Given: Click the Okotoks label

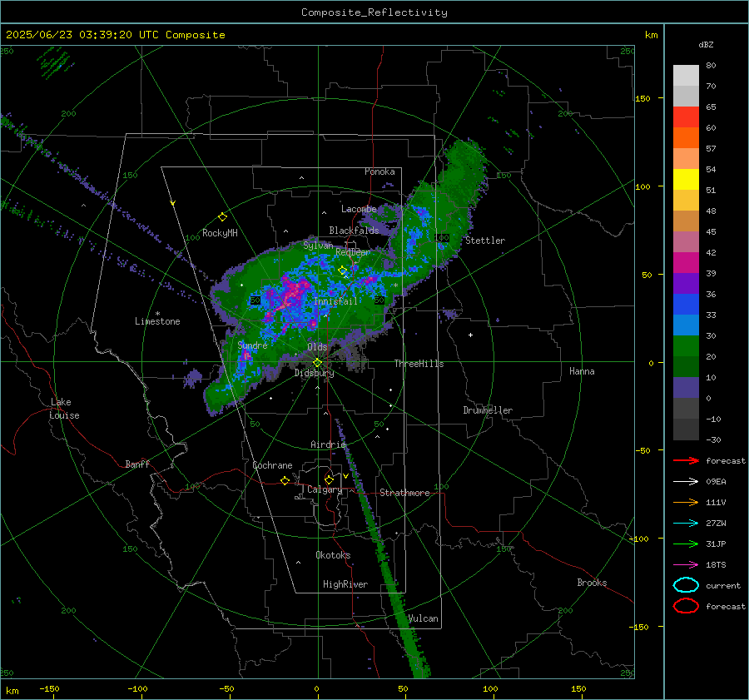Looking at the screenshot, I should pos(333,555).
